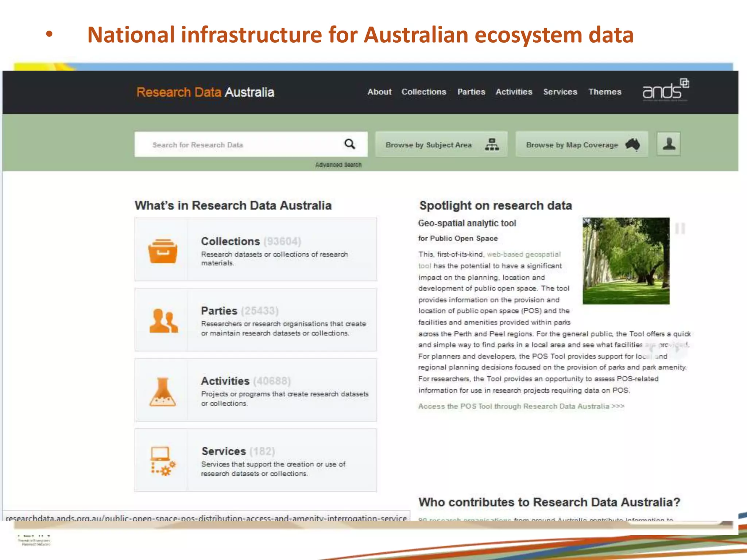Click the orange Collections drawer icon
This screenshot has width=747, height=560.
pos(163,251)
